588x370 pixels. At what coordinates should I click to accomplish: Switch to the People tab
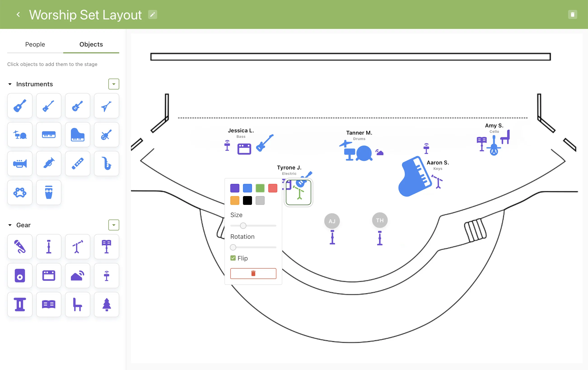coord(35,44)
